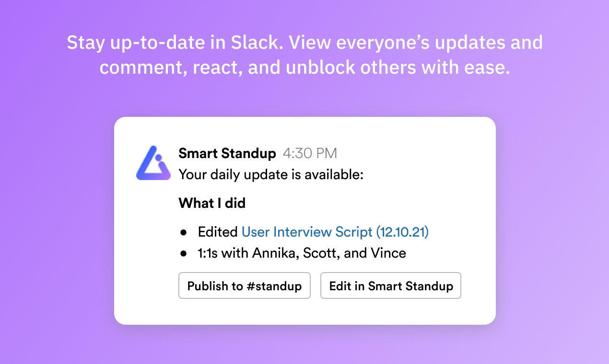Click Publish to #standup
Image resolution: width=609 pixels, height=364 pixels.
click(245, 285)
